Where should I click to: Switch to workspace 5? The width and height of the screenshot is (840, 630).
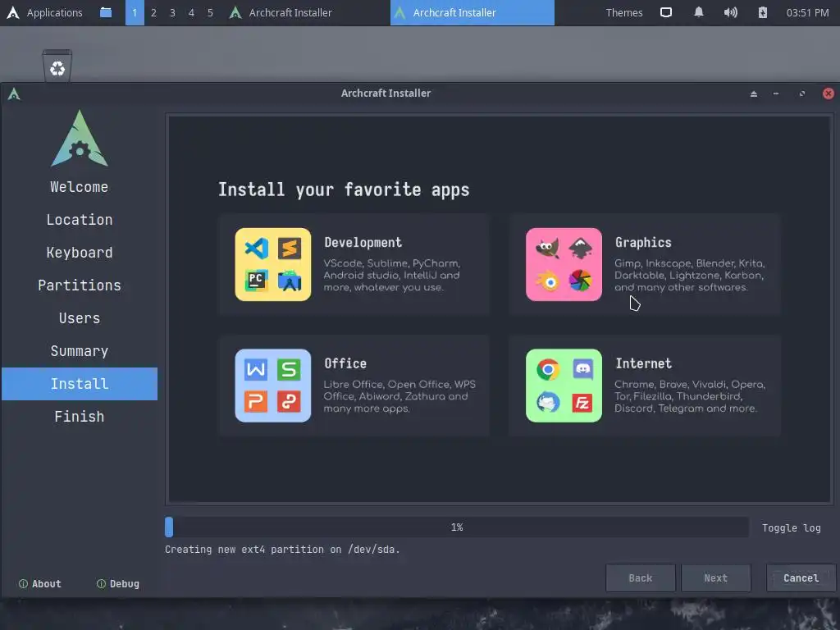coord(210,12)
